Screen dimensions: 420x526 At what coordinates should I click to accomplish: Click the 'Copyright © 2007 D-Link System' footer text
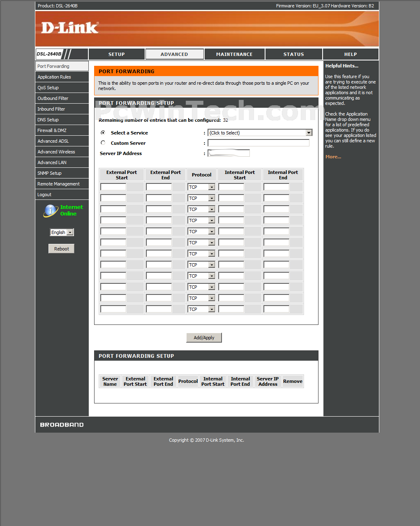click(206, 440)
